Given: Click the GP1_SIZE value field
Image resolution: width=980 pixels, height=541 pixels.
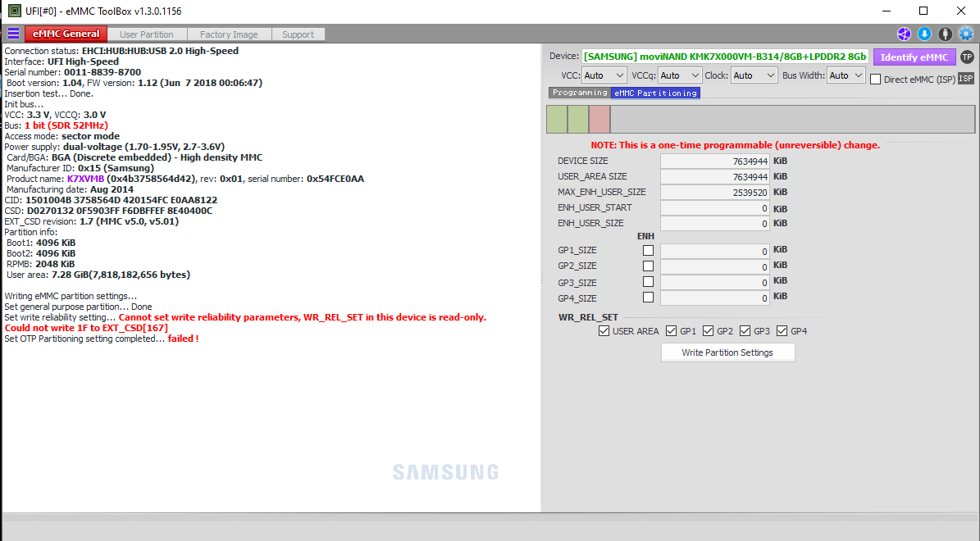Looking at the screenshot, I should point(715,251).
